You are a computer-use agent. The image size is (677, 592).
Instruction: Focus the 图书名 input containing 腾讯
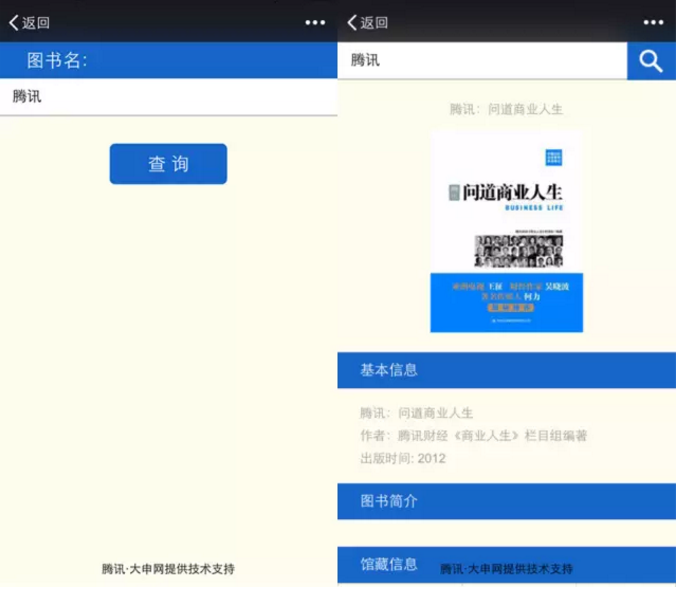pyautogui.click(x=168, y=97)
